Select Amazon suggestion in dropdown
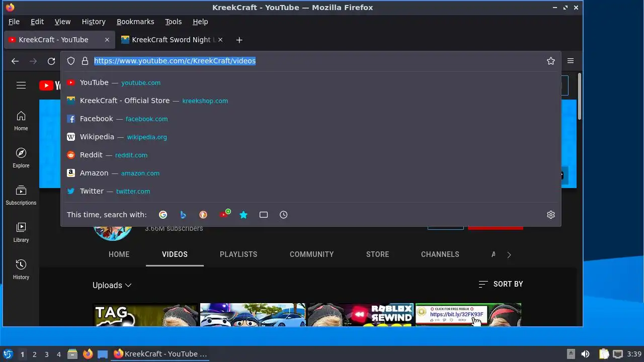This screenshot has width=644, height=362. click(310, 173)
